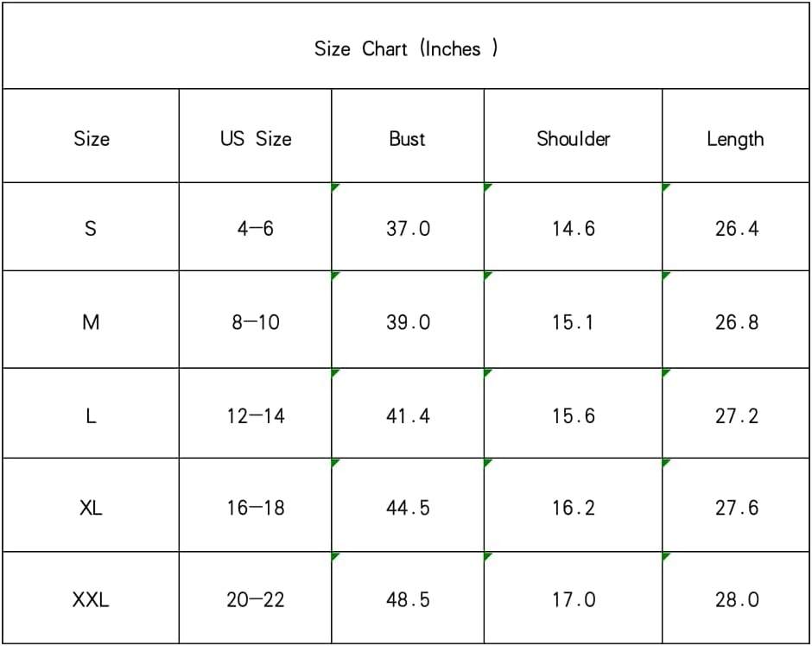Click the green indicator on Bust 48.5 cell

coord(334,556)
